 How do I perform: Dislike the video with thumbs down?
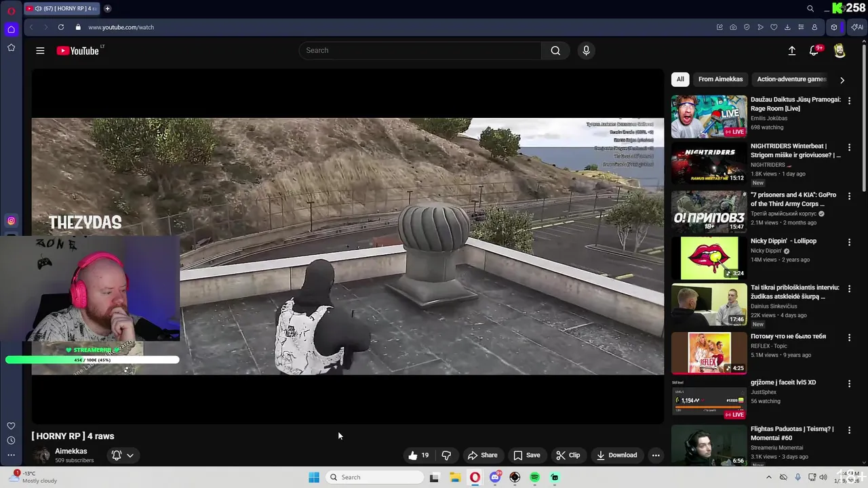[x=446, y=455]
